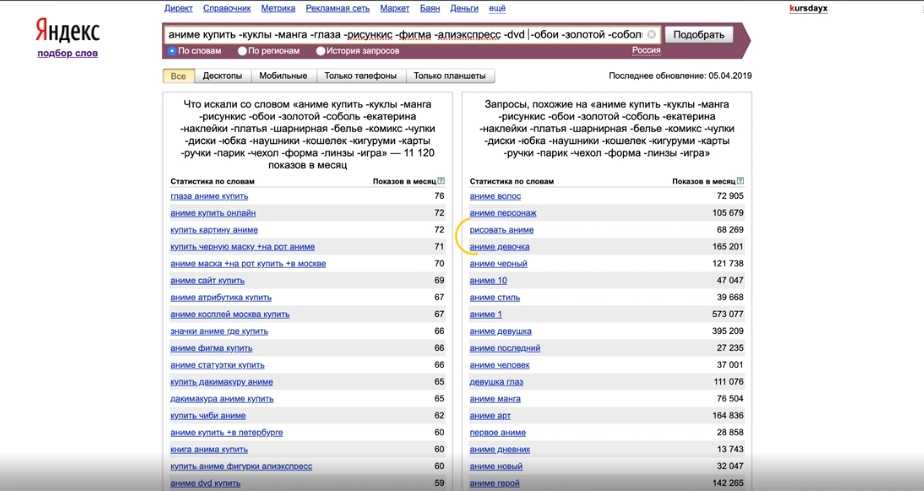Switch to the Только планшеты tab

coord(449,76)
